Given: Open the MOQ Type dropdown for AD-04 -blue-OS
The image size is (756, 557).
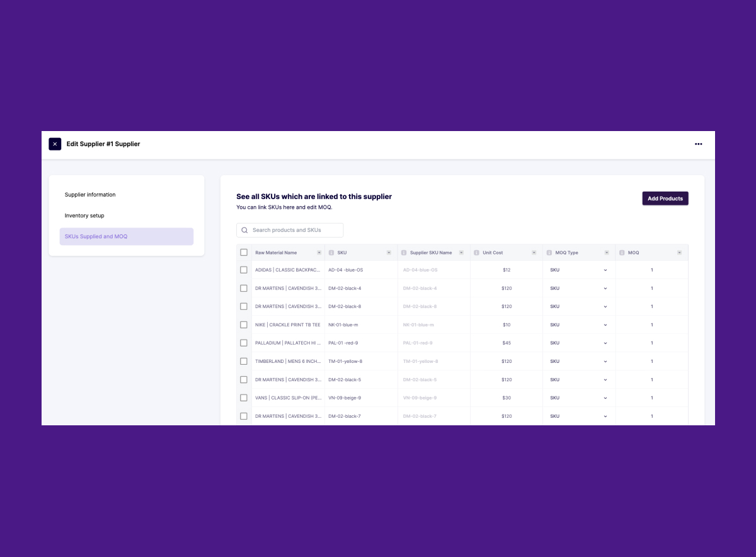Looking at the screenshot, I should point(605,270).
